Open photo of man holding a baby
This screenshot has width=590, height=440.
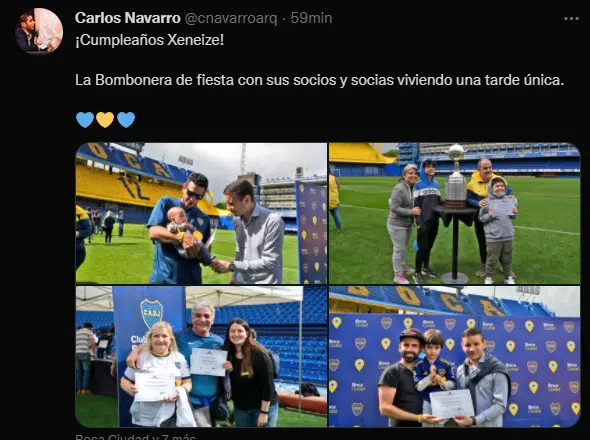point(201,213)
